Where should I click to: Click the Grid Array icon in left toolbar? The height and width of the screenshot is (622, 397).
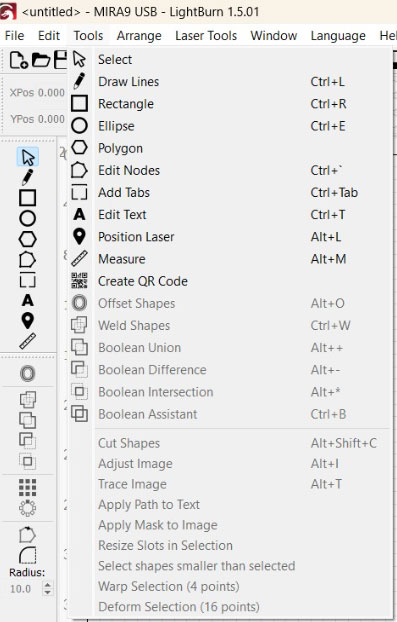(x=28, y=488)
